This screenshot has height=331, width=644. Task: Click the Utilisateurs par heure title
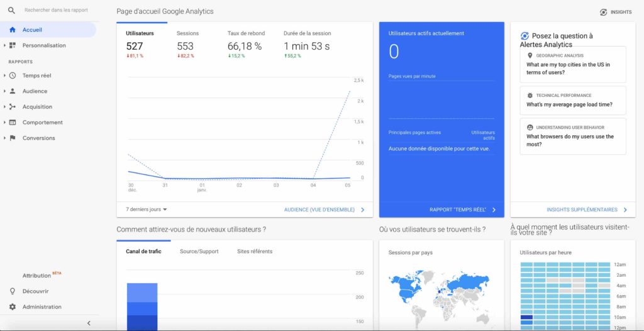[x=545, y=252]
